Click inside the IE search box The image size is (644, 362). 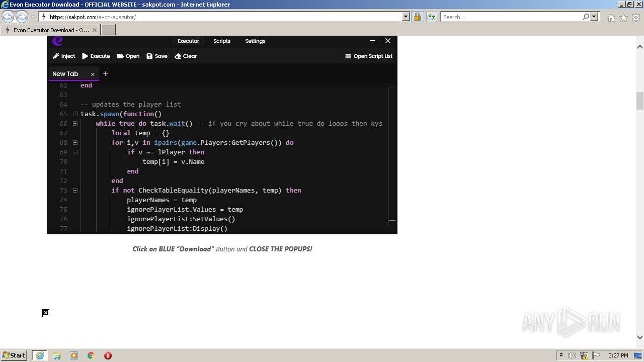[x=511, y=17]
